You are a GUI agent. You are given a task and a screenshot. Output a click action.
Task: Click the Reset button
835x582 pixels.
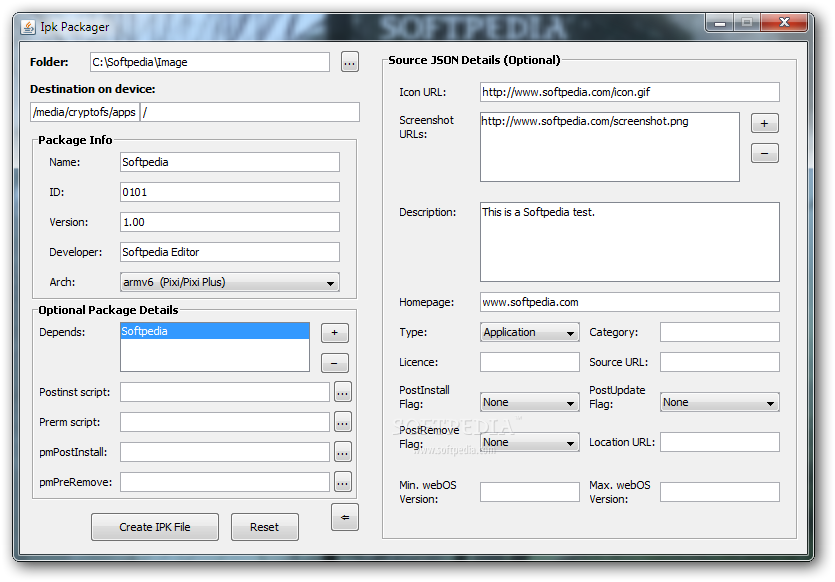click(265, 527)
